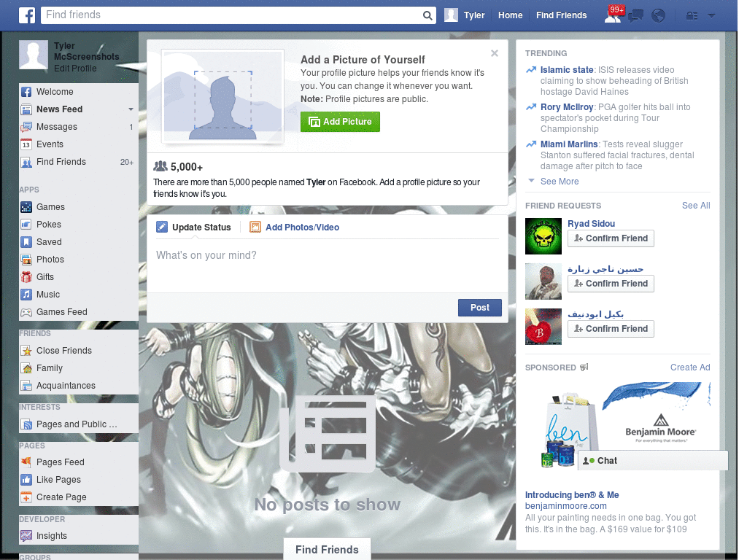
Task: Open the Islamic state trending topic
Action: click(x=567, y=69)
